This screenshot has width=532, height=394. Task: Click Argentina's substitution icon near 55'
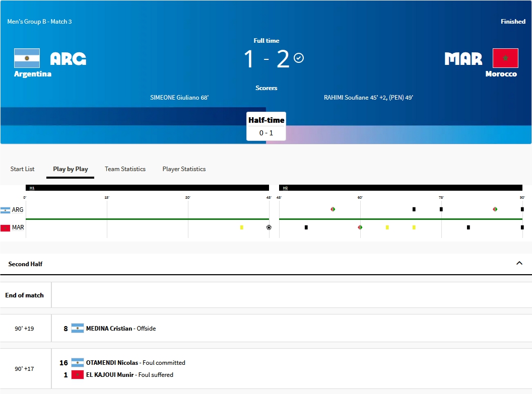333,209
